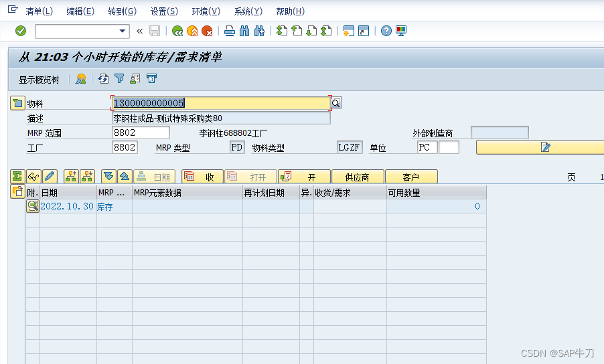Open the Help question mark icon
Image resolution: width=604 pixels, height=364 pixels.
coord(386,31)
